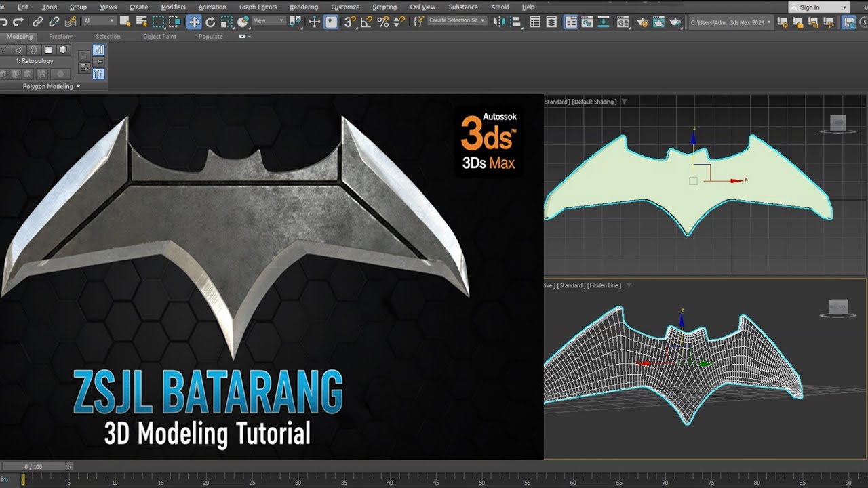Screen dimensions: 868x488
Task: Click the Mirror tool icon
Action: (x=500, y=22)
